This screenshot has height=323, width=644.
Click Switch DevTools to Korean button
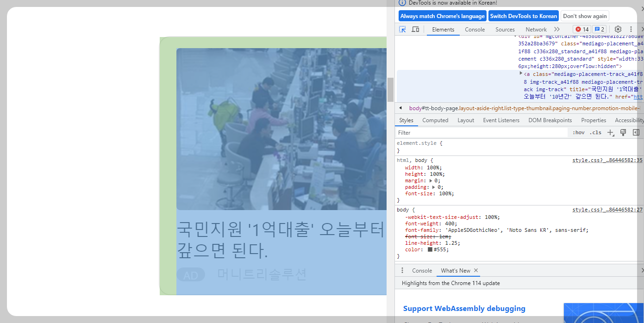point(524,16)
